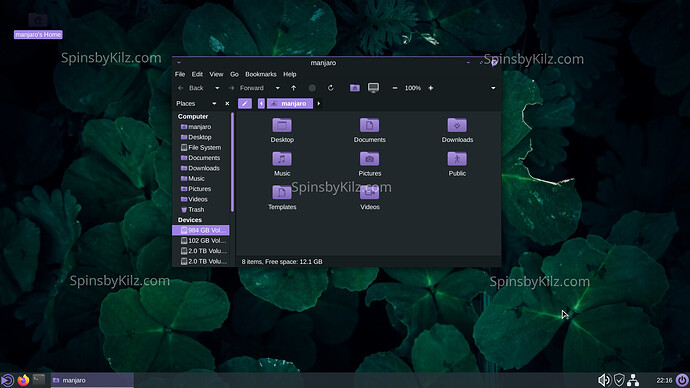The height and width of the screenshot is (388, 690).
Task: Click the Stop loading icon
Action: point(312,88)
